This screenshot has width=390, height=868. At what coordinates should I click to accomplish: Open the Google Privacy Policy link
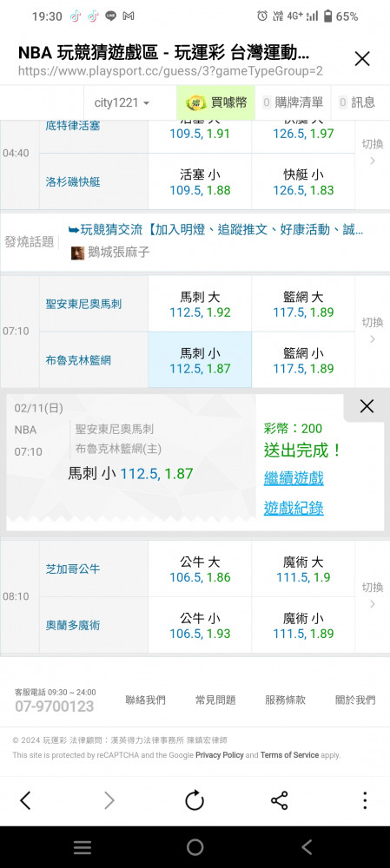point(220,755)
